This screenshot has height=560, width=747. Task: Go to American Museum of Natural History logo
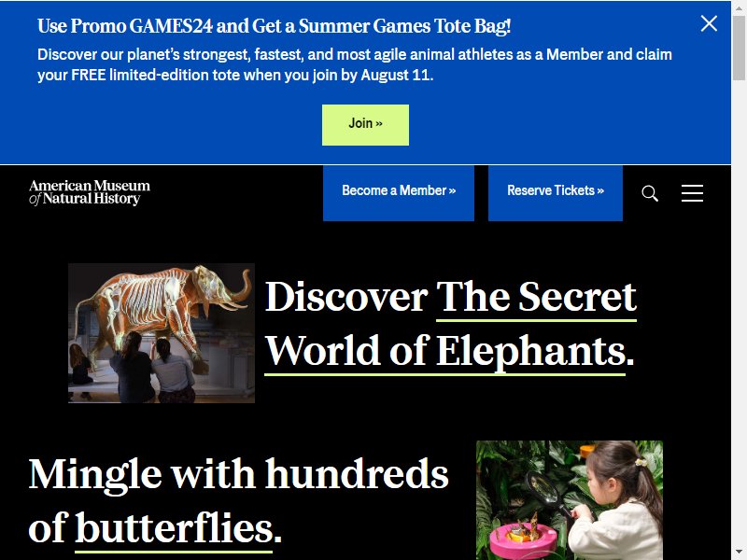[x=90, y=192]
